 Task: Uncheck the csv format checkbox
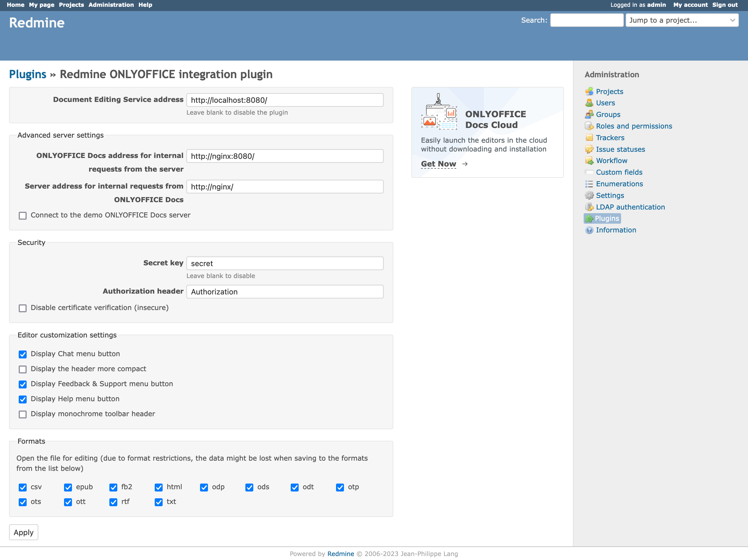tap(23, 487)
